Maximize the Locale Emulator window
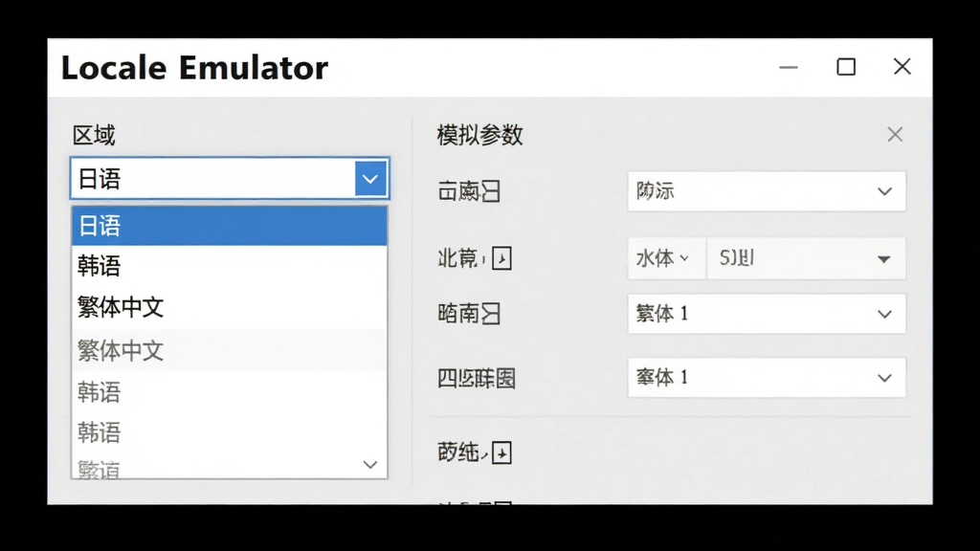This screenshot has width=980, height=551. click(x=846, y=67)
